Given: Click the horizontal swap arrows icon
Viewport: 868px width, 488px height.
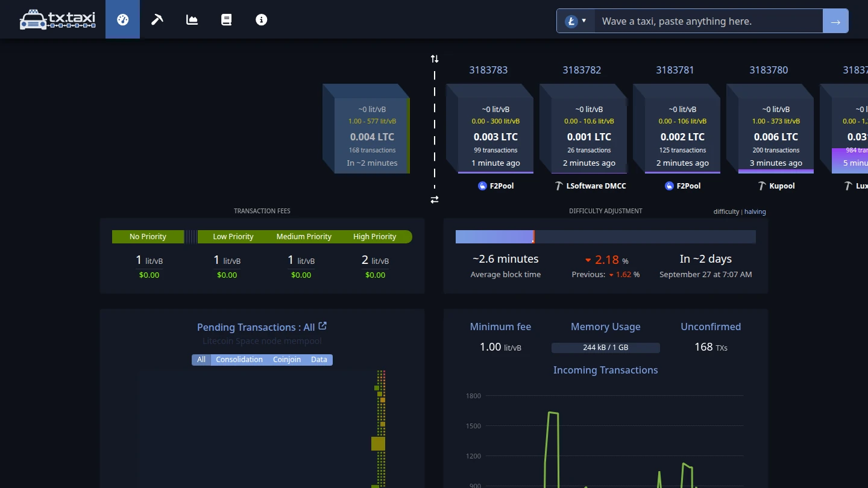Looking at the screenshot, I should [435, 199].
